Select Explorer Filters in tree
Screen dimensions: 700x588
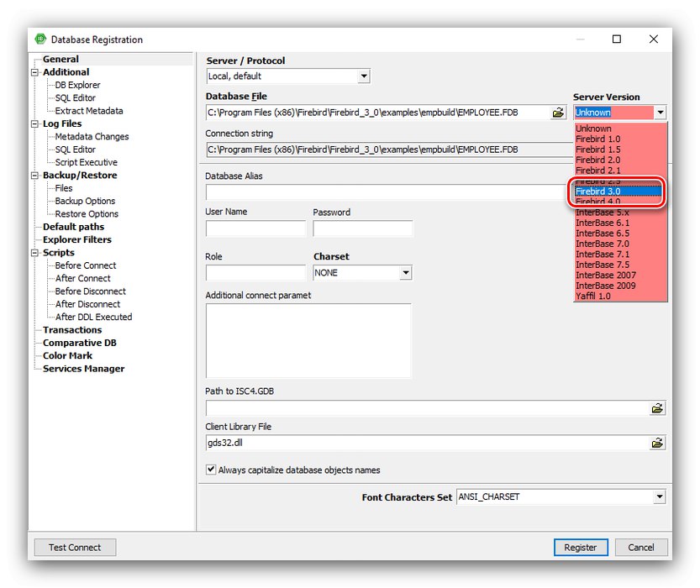[76, 240]
